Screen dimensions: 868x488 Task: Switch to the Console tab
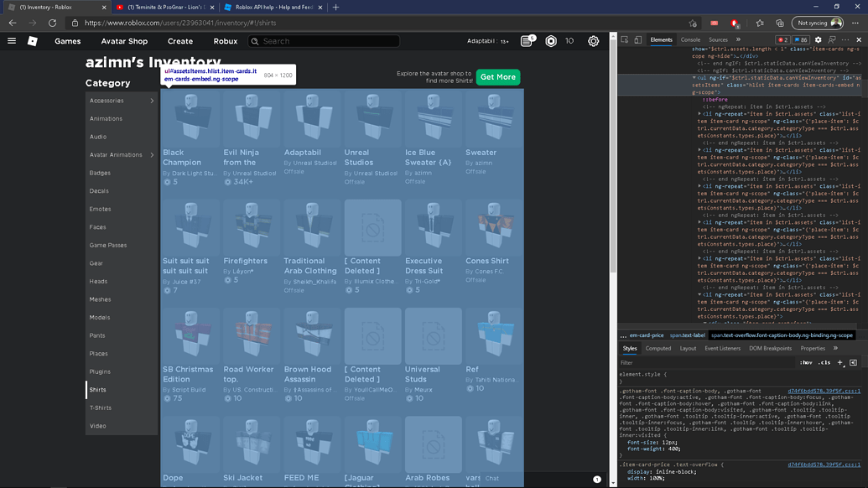tap(690, 39)
